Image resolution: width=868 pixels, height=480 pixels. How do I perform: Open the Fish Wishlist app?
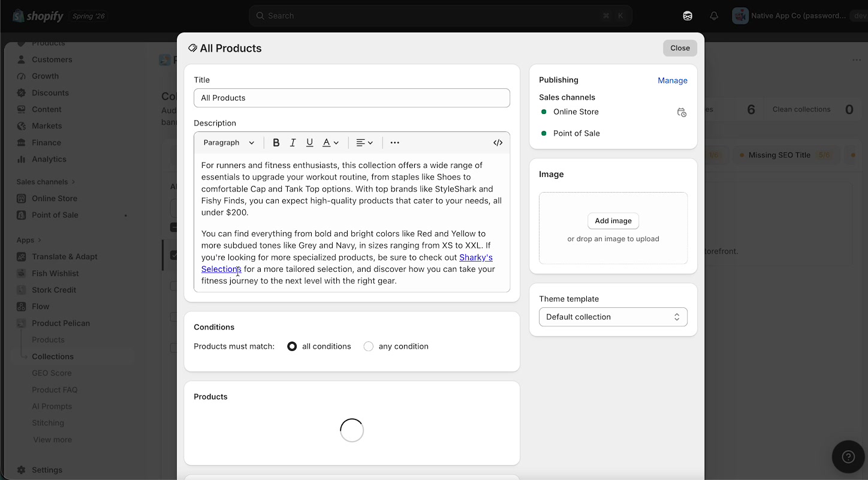coord(55,274)
